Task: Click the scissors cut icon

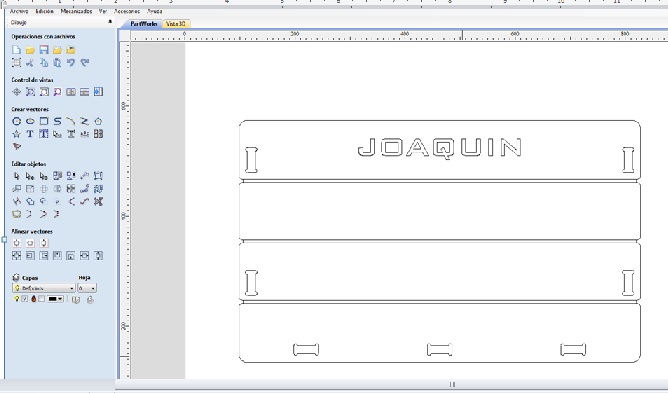Action: point(30,63)
